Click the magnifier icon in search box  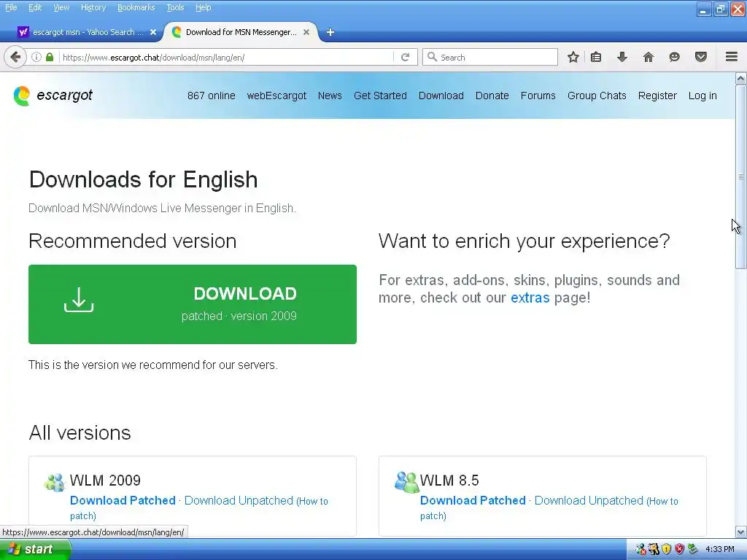click(432, 57)
